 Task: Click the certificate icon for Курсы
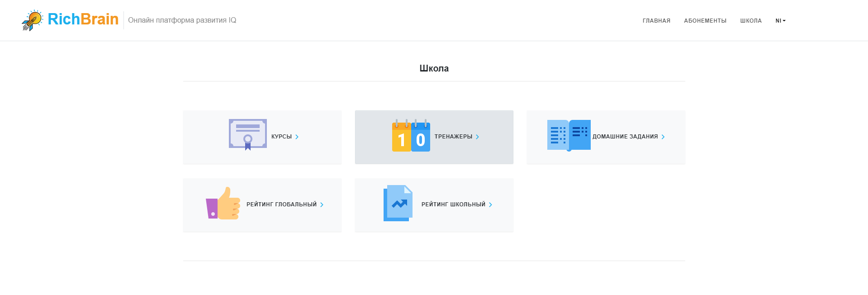click(248, 134)
